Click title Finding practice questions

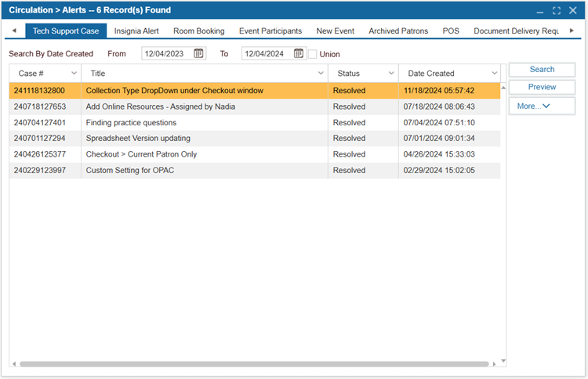tap(131, 122)
